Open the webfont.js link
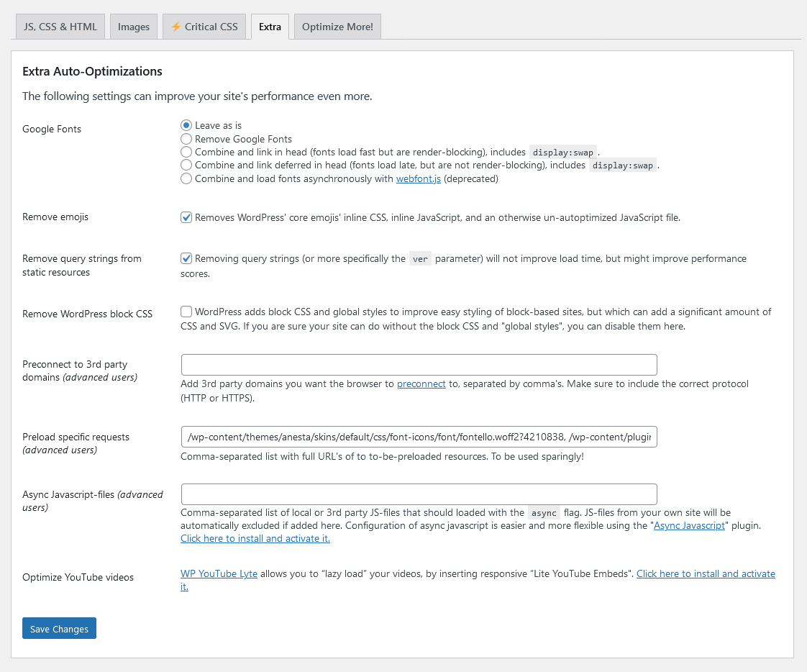The image size is (807, 672). [x=419, y=178]
